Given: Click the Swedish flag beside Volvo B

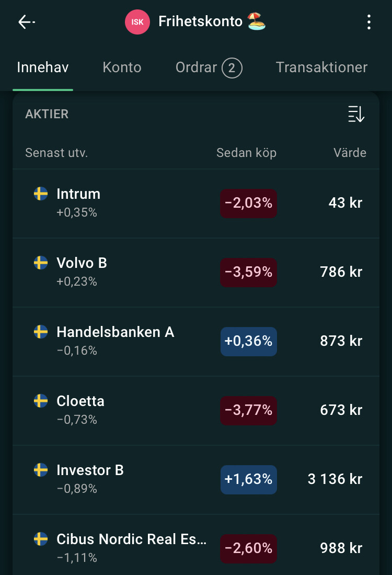Looking at the screenshot, I should (41, 263).
